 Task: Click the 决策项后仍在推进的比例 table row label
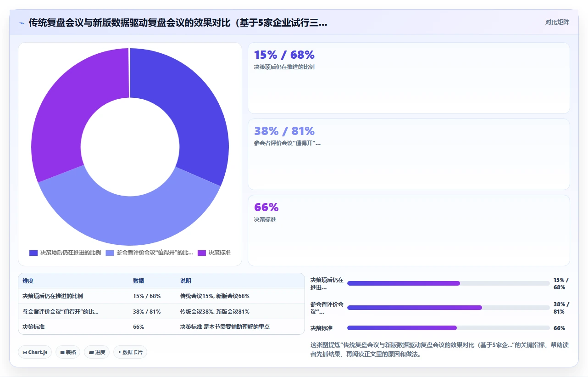click(x=53, y=296)
